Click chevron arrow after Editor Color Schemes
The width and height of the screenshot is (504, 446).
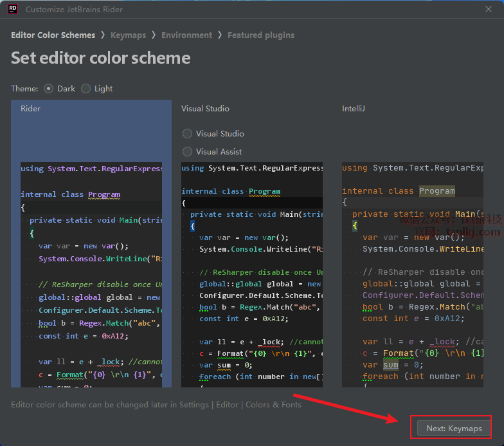103,35
